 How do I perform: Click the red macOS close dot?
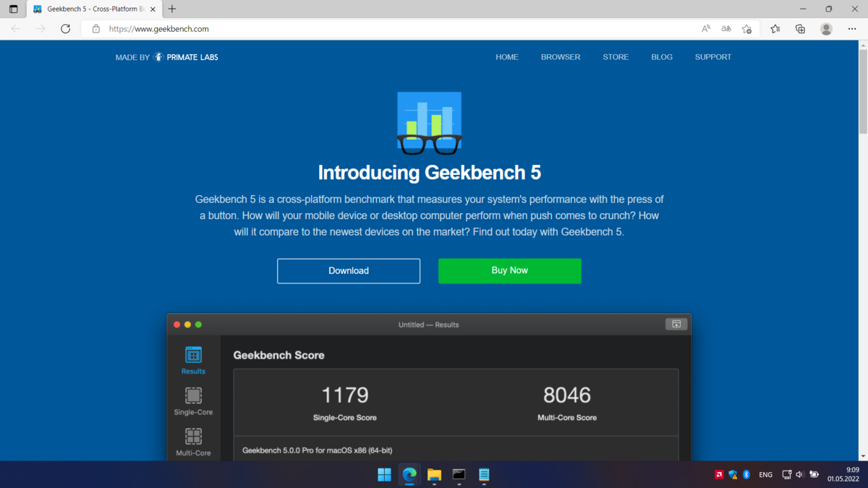click(x=176, y=325)
